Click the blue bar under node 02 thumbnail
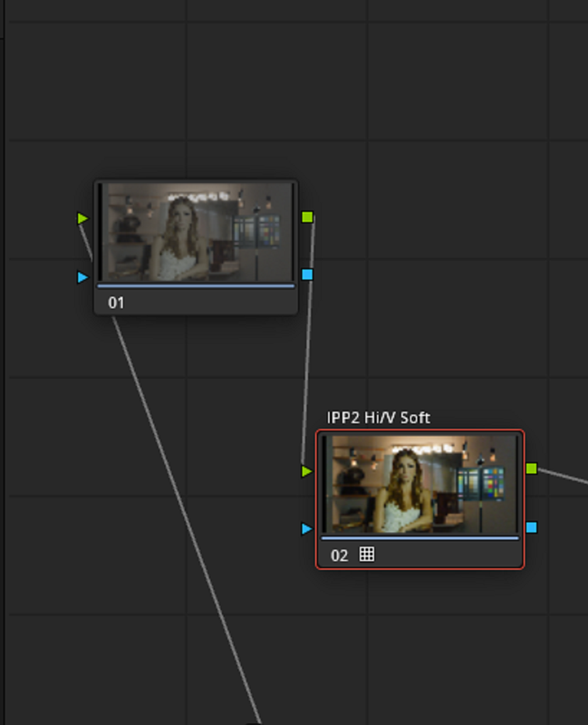Screen dimensions: 588x725 419,538
